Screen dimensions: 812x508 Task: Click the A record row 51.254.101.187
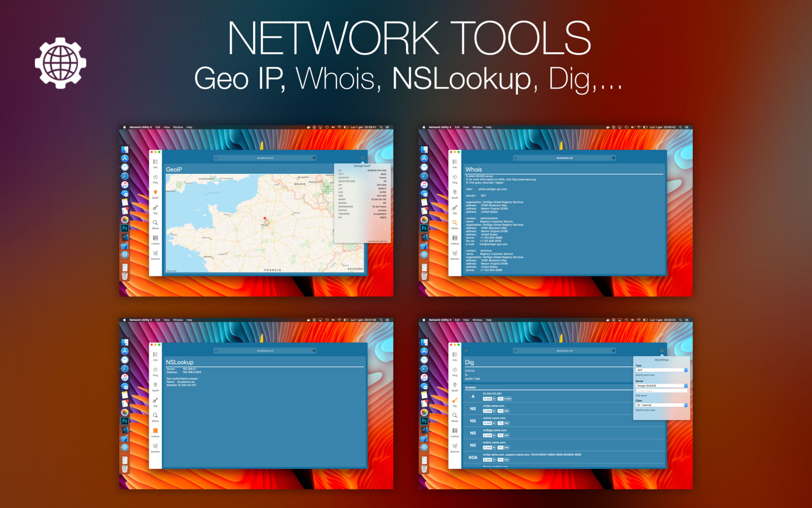pyautogui.click(x=564, y=396)
